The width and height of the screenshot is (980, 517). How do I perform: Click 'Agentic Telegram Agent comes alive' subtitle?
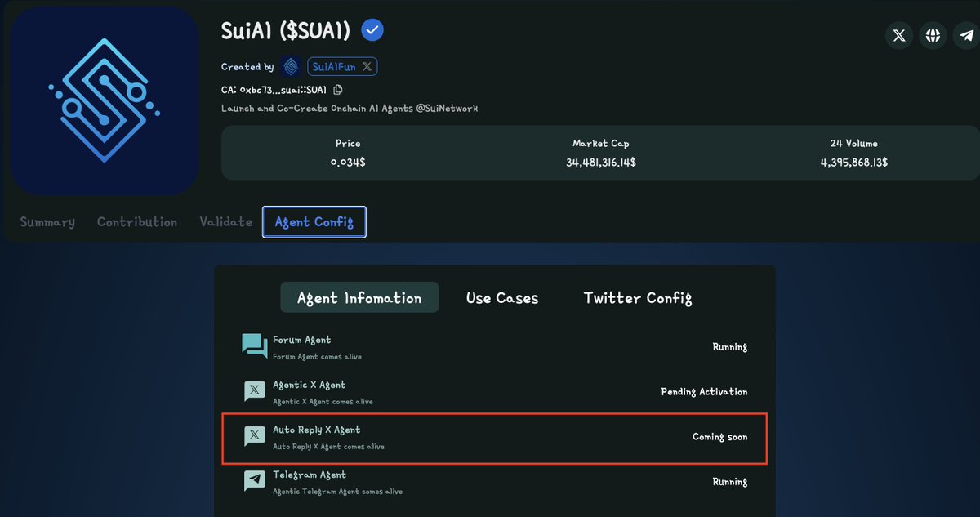click(337, 492)
